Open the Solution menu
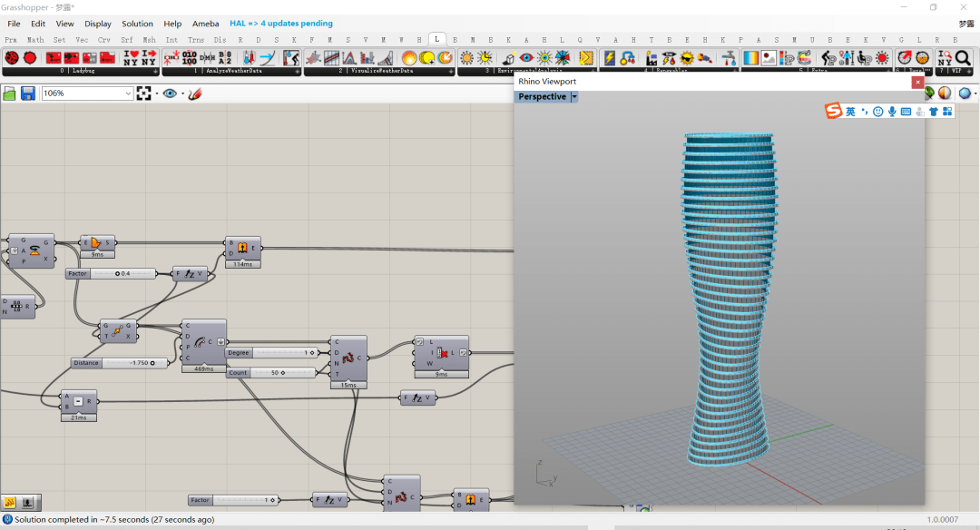Viewport: 980px width, 530px height. click(x=137, y=24)
